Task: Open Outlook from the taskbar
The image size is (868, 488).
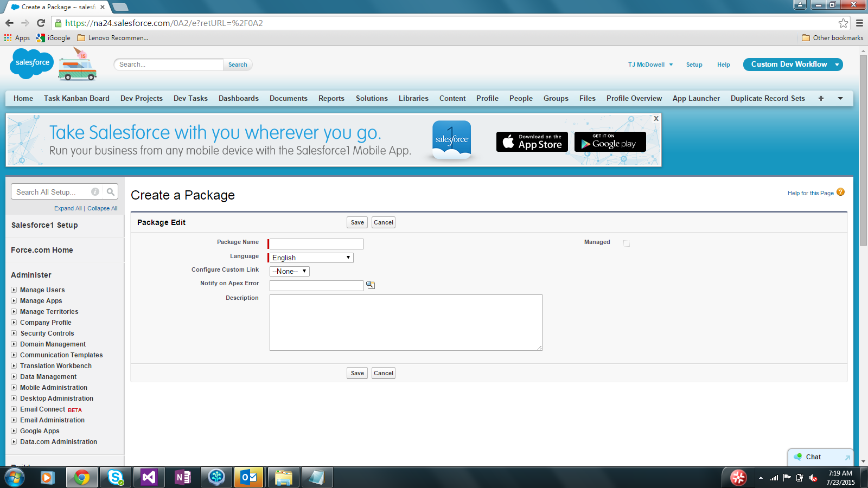Action: (249, 478)
